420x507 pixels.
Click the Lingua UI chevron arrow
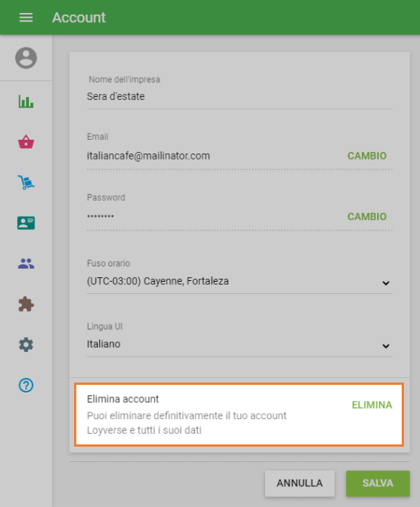point(386,347)
